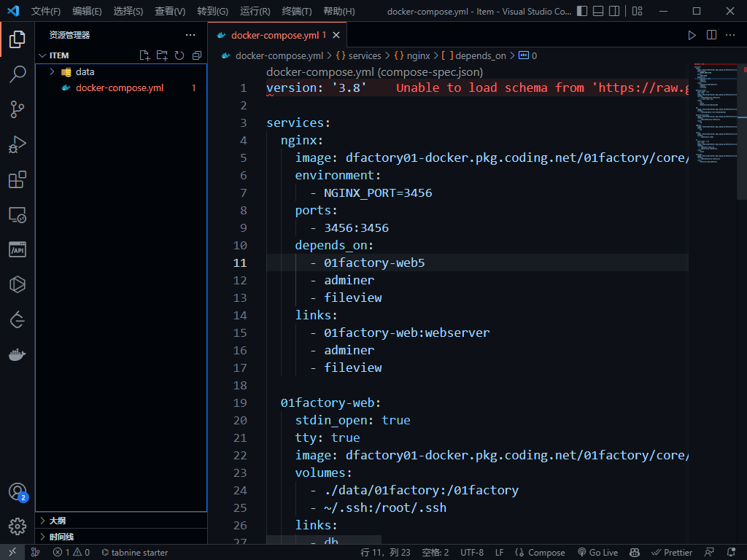747x560 pixels.
Task: Open the 终端(T) menu
Action: click(x=298, y=11)
